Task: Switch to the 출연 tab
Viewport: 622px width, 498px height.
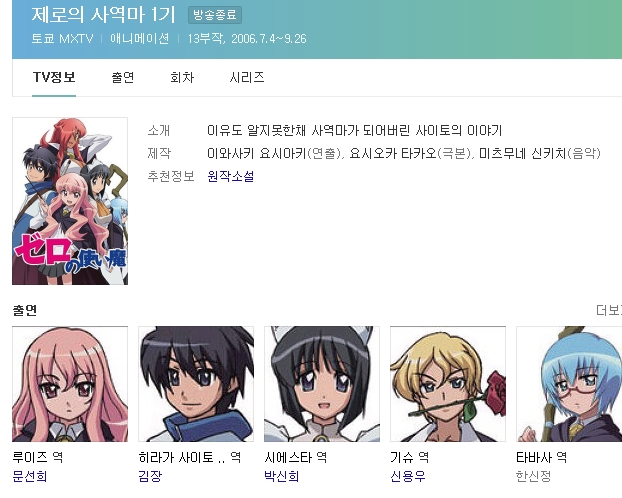Action: click(123, 77)
